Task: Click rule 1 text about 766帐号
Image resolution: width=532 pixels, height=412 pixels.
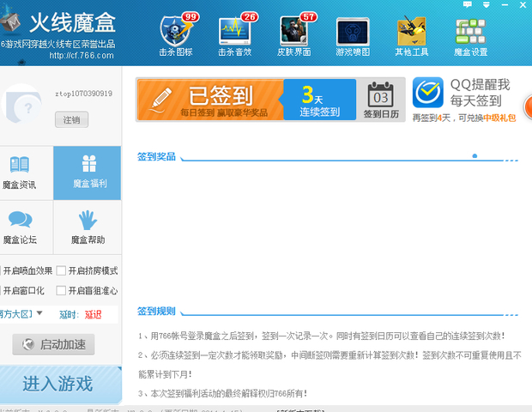Action: click(x=321, y=336)
